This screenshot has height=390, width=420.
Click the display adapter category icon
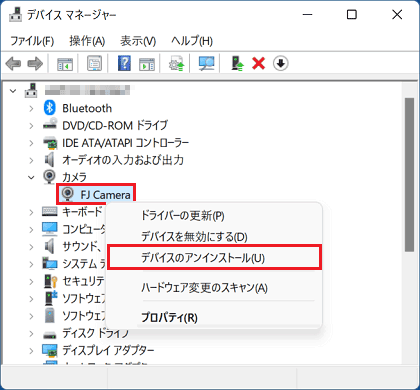coord(50,350)
